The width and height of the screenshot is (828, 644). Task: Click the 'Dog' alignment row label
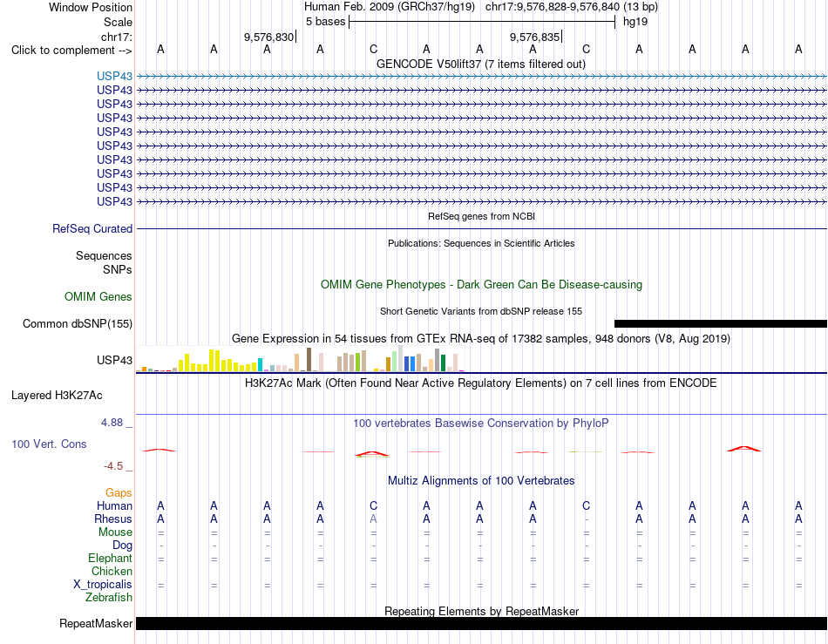pyautogui.click(x=122, y=546)
